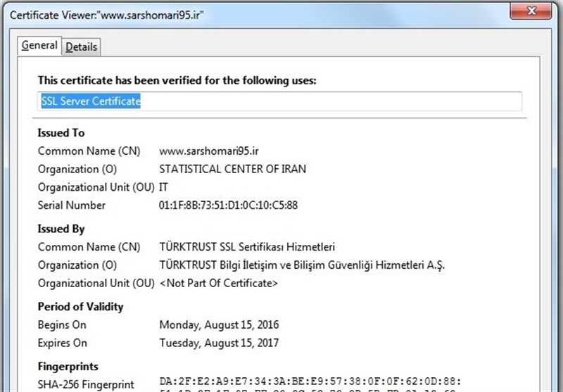Click the common name www.sarshomari95.ir value
Image resolution: width=563 pixels, height=392 pixels.
click(205, 151)
